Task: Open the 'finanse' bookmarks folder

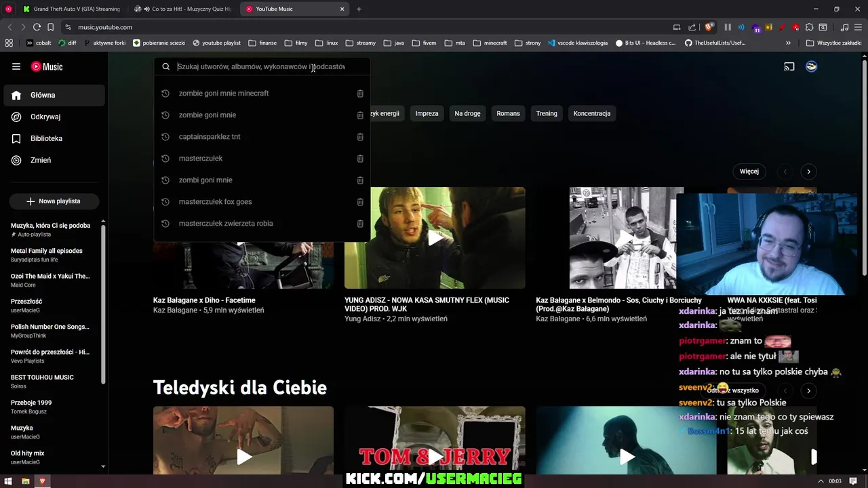Action: click(262, 43)
